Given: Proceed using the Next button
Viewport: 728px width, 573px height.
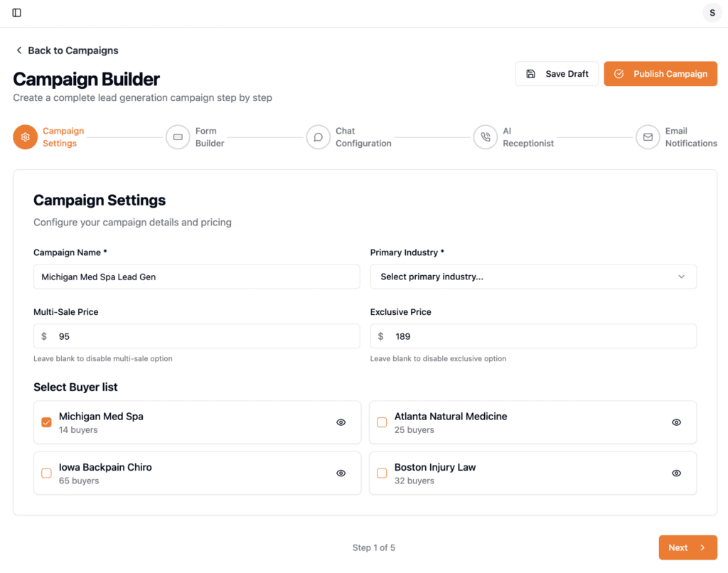Looking at the screenshot, I should click(x=687, y=547).
